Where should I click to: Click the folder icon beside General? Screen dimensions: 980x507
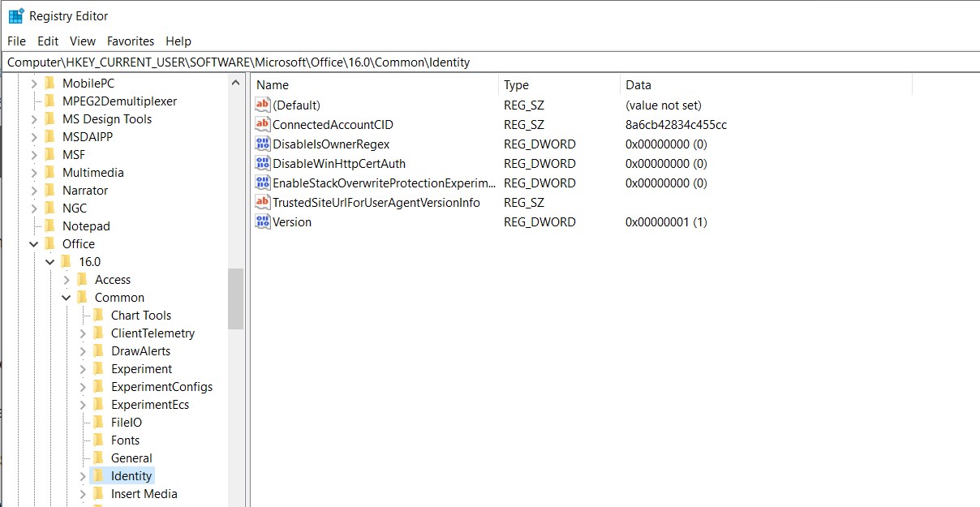pyautogui.click(x=98, y=458)
